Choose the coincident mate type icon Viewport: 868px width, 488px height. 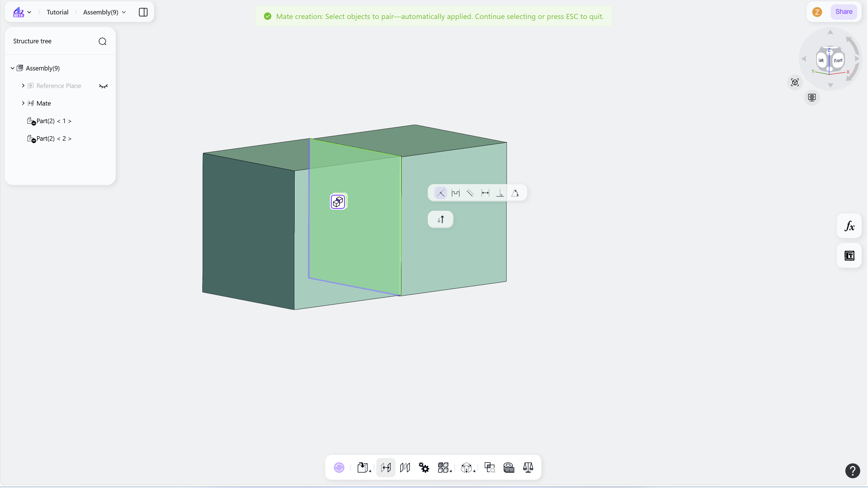coord(441,193)
